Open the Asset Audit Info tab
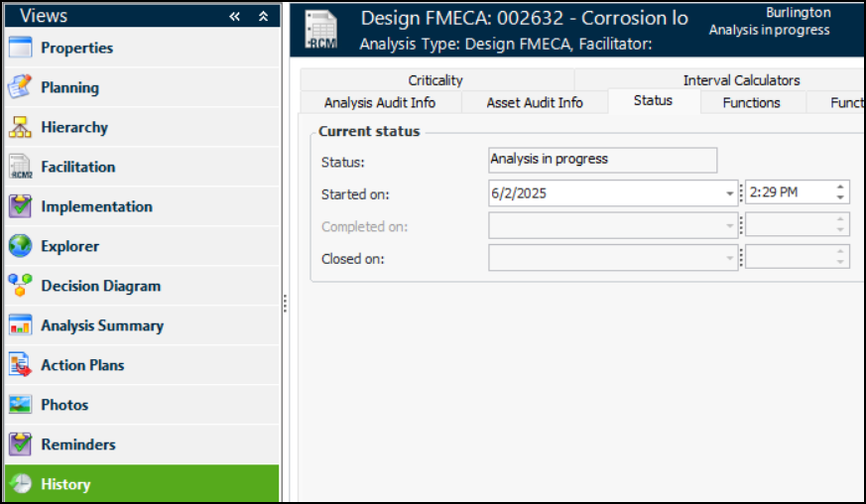 pos(535,103)
